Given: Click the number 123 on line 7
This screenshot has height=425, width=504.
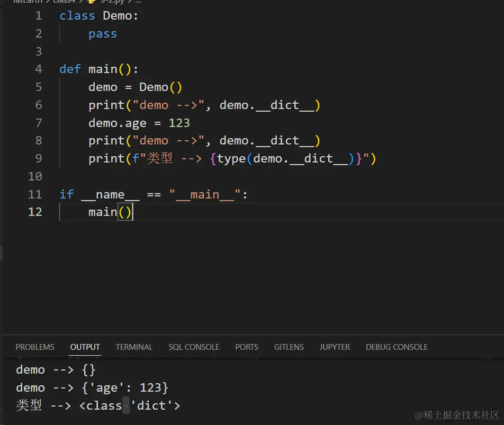Looking at the screenshot, I should pos(179,123).
